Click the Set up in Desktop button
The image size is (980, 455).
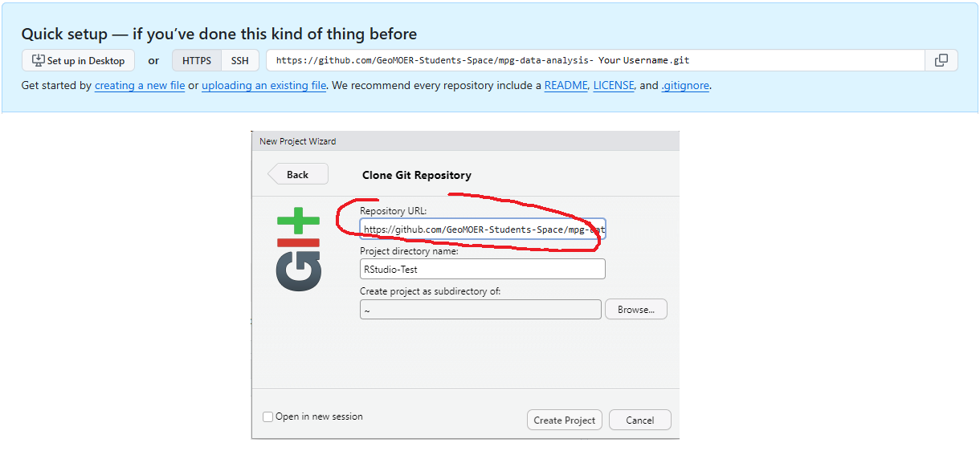[78, 60]
